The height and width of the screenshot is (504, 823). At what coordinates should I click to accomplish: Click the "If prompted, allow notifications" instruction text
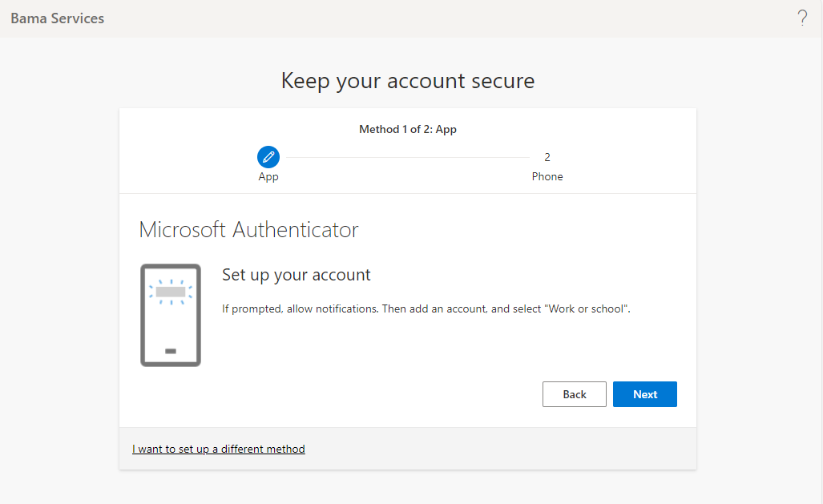[x=426, y=308]
